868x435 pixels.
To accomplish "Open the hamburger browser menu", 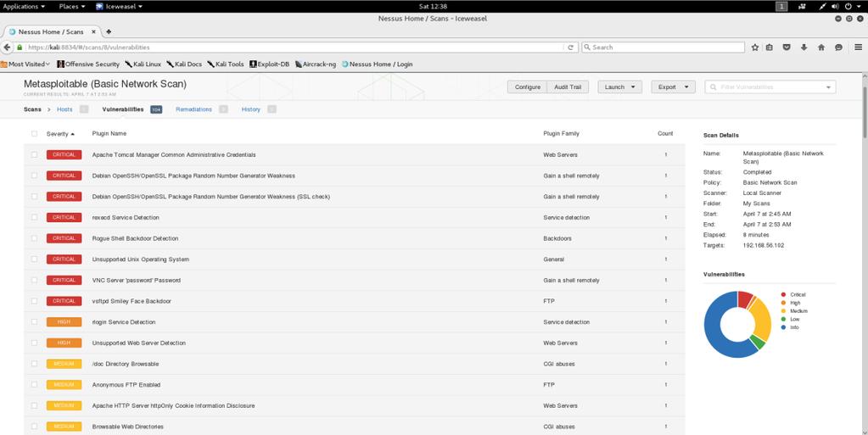I will coord(858,47).
